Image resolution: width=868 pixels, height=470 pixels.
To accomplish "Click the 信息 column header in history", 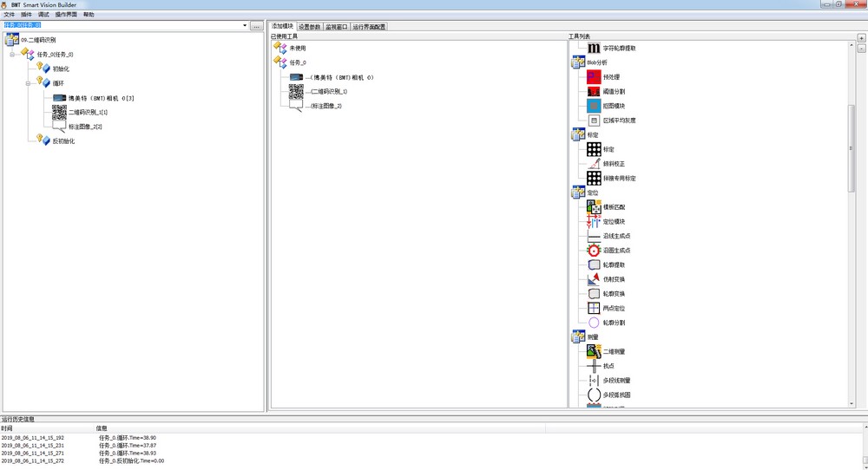I will (x=320, y=428).
